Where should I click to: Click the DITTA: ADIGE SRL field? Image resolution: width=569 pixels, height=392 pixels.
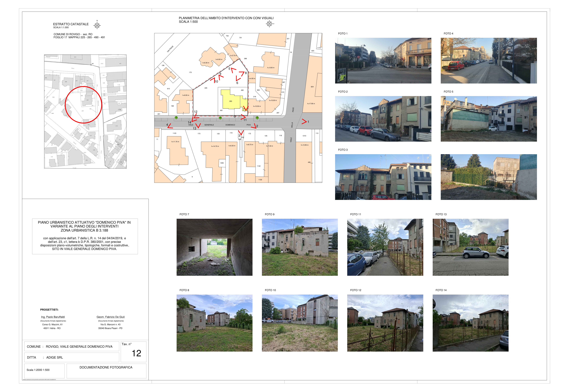click(72, 357)
